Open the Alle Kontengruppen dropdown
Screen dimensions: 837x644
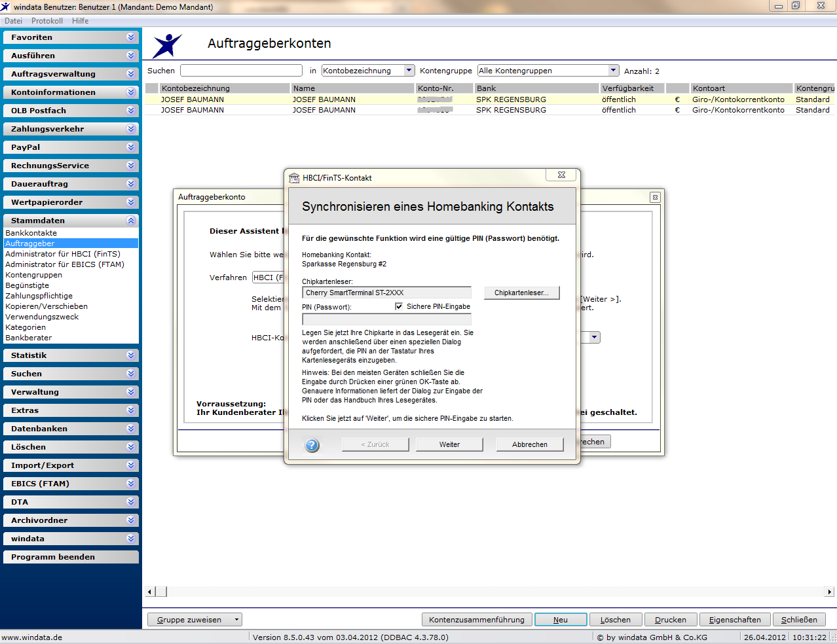coord(614,71)
